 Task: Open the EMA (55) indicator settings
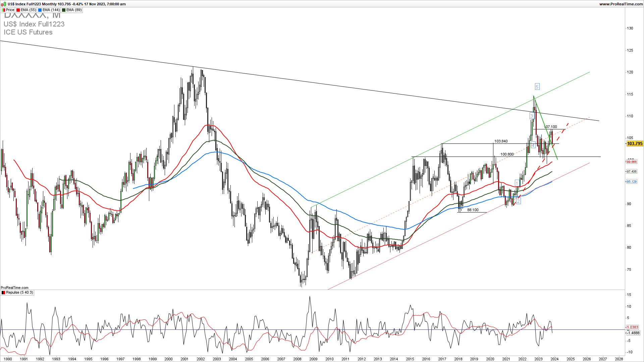(26, 10)
